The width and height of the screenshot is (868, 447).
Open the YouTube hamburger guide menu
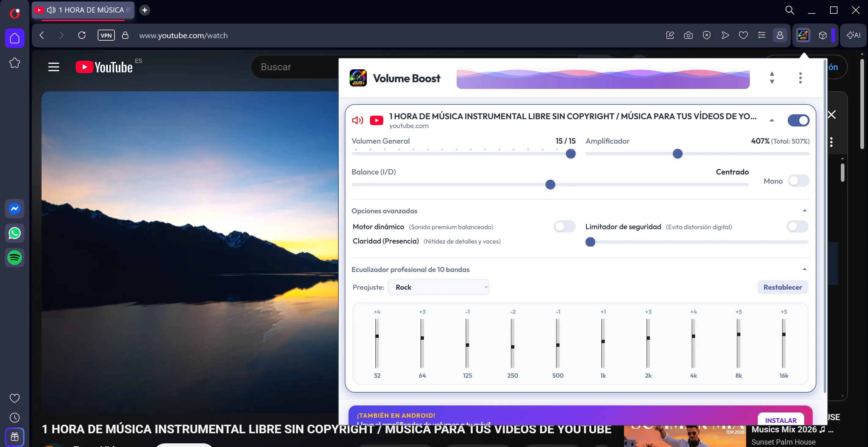(54, 67)
